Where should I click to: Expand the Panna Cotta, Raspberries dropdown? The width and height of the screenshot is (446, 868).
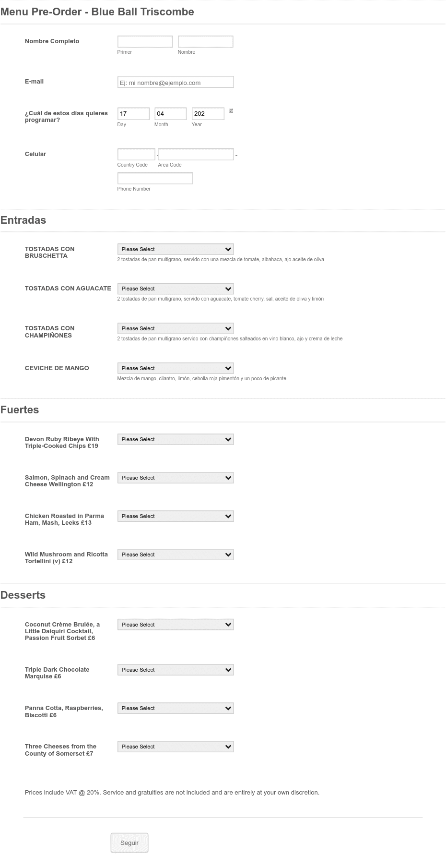point(176,708)
